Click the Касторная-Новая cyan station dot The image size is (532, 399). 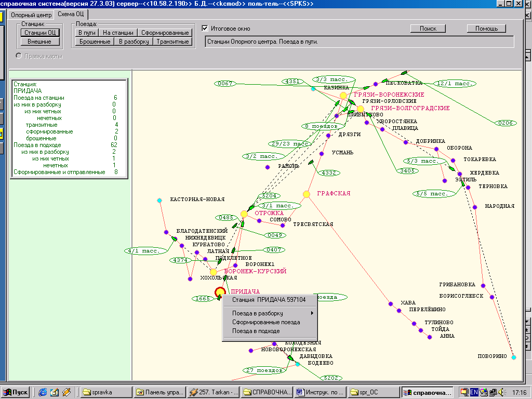(159, 201)
